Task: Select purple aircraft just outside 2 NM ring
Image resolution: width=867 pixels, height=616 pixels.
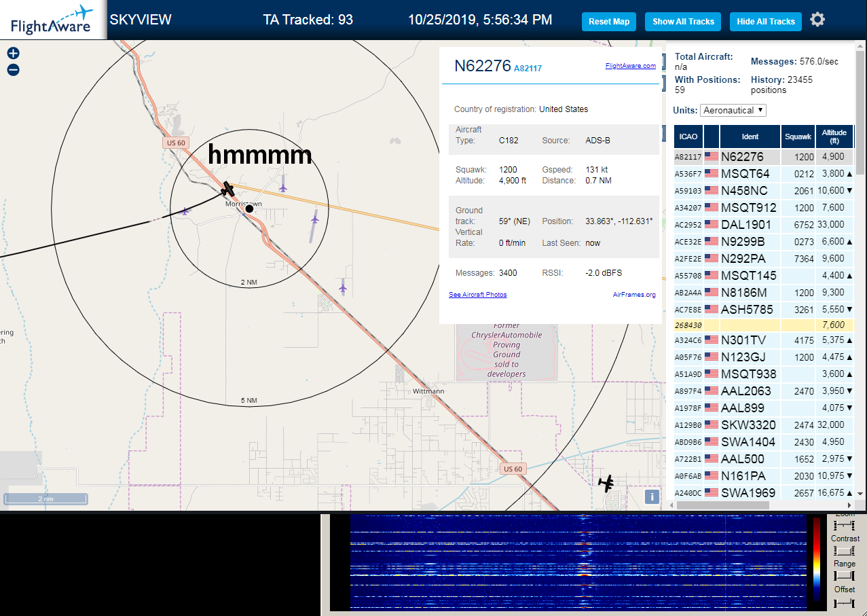Action: pos(343,289)
